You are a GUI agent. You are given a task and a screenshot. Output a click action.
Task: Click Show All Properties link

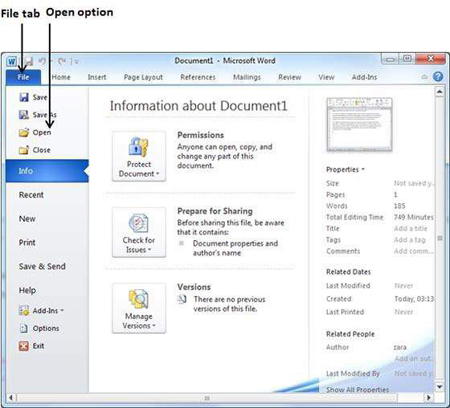tap(357, 389)
